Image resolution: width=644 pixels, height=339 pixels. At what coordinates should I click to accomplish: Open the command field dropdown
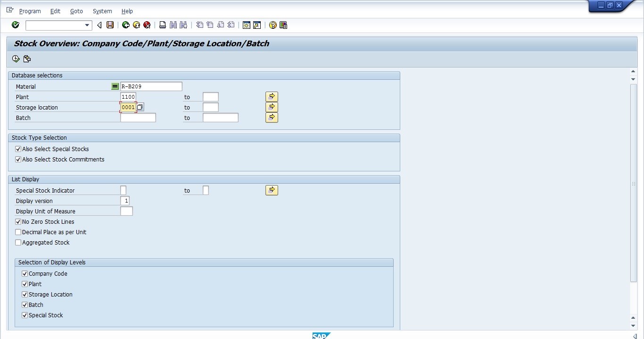(86, 25)
